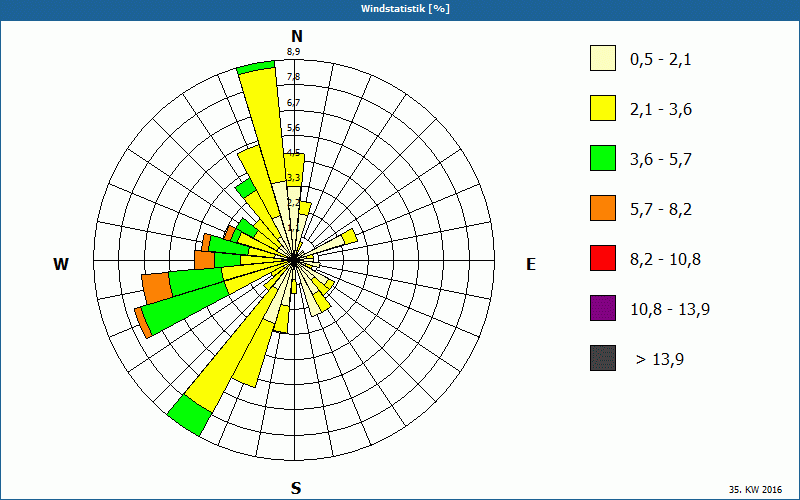Screen dimensions: 800x500
Task: Click the large orange west-southwest bar segment
Action: click(x=156, y=288)
